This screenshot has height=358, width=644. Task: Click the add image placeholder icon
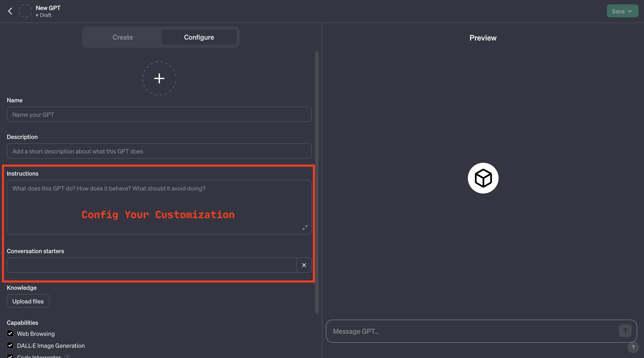click(x=159, y=78)
